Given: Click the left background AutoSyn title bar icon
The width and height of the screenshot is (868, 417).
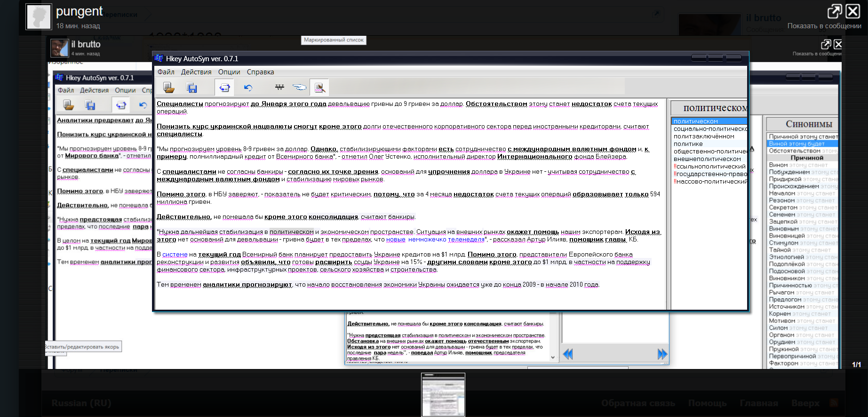Looking at the screenshot, I should pos(59,78).
